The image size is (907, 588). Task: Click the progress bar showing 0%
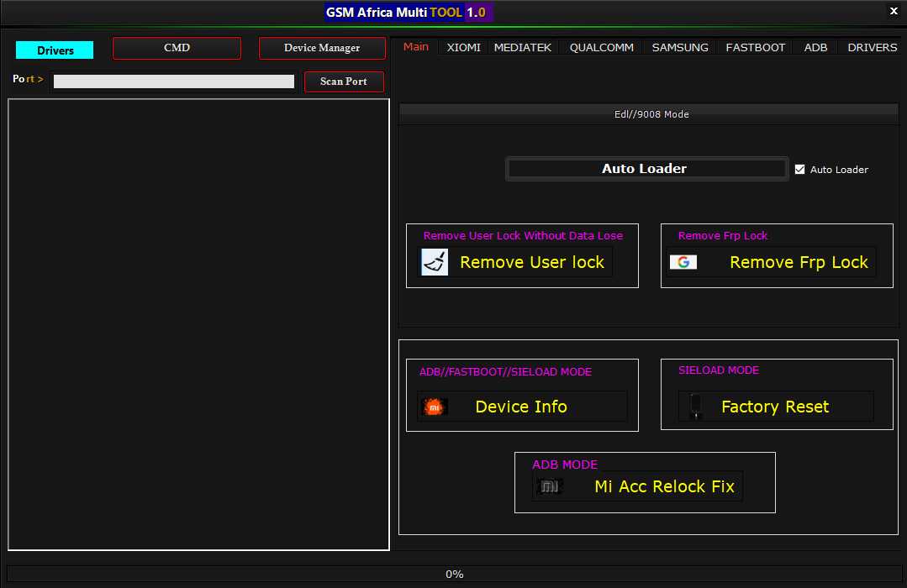[x=454, y=575]
